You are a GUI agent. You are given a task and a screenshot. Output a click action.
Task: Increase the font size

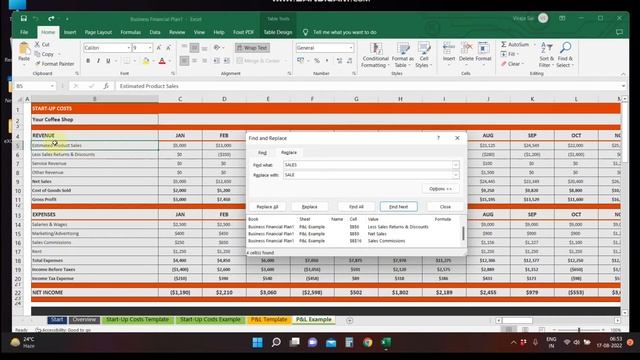click(x=159, y=48)
